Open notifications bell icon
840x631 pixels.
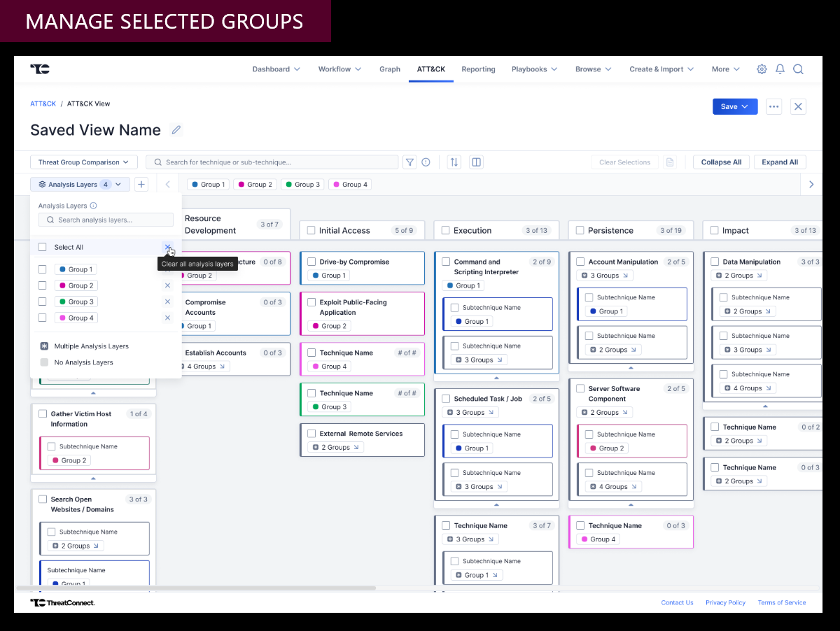(780, 69)
